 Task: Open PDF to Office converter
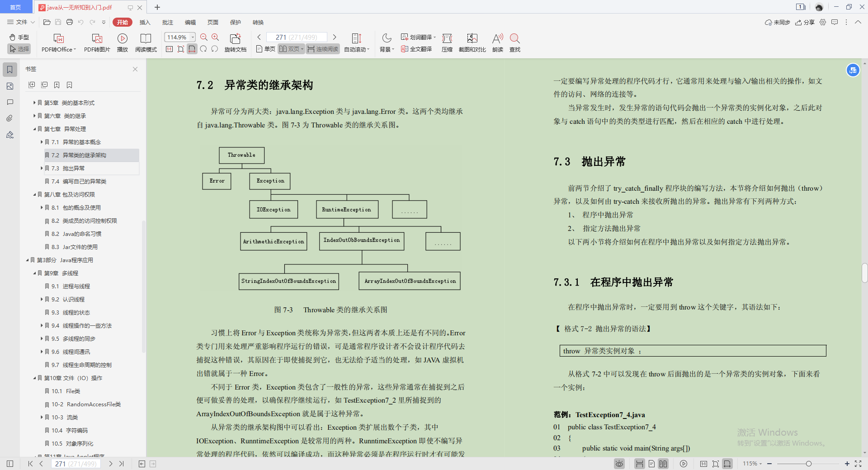(59, 43)
